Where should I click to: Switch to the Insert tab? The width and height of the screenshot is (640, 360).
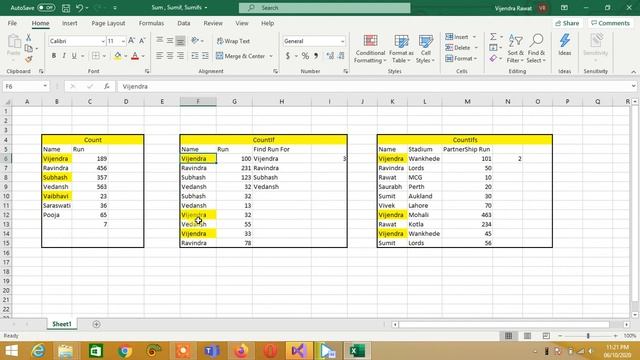[70, 23]
